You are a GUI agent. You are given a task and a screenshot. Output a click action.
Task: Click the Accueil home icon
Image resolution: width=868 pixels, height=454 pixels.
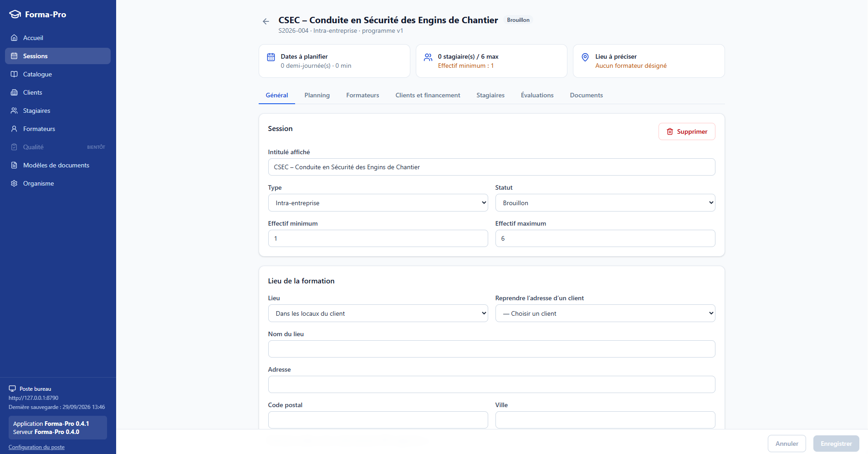click(x=14, y=38)
